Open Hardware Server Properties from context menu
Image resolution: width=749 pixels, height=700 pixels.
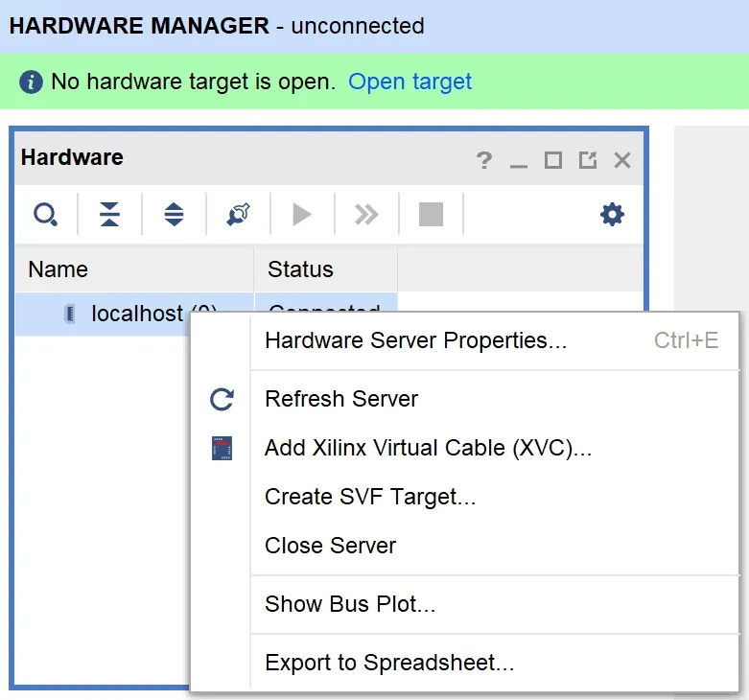coord(415,341)
